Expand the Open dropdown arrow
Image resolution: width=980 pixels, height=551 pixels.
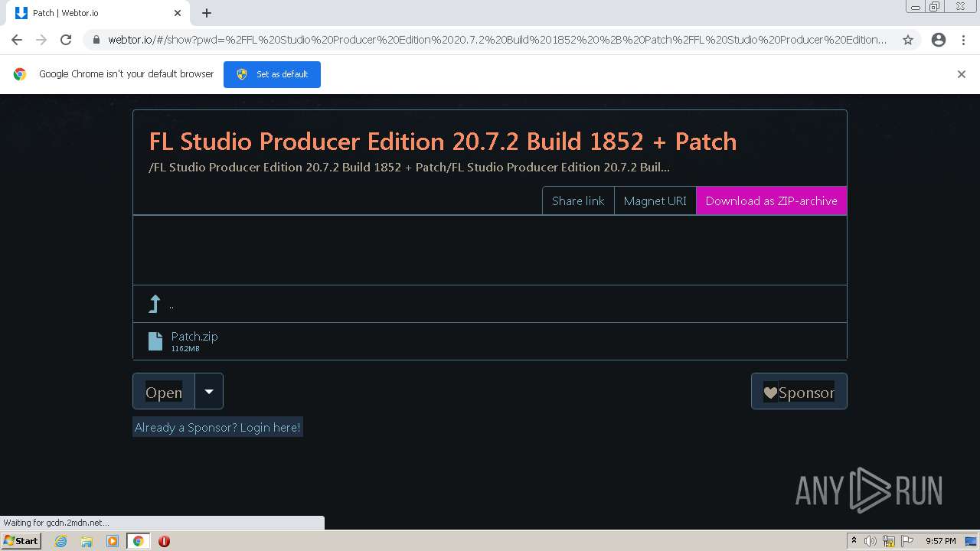click(209, 392)
